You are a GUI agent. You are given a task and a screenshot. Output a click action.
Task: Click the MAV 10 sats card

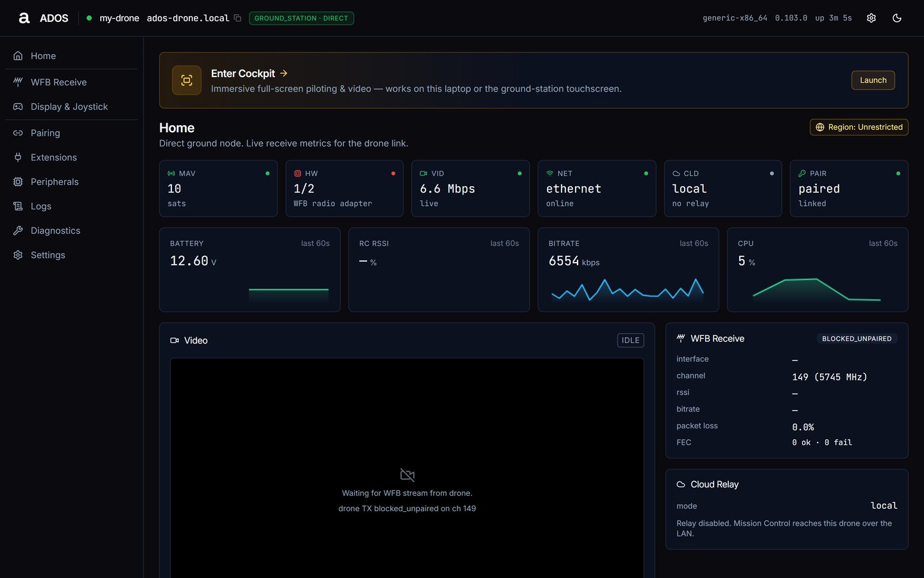(218, 188)
